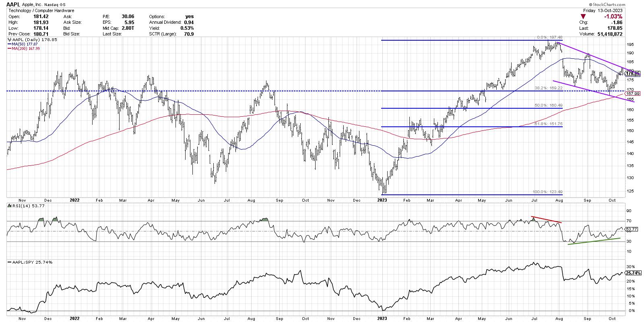Image resolution: width=644 pixels, height=322 pixels.
Task: Click the red RSI divergence trendline
Action: pyautogui.click(x=547, y=219)
